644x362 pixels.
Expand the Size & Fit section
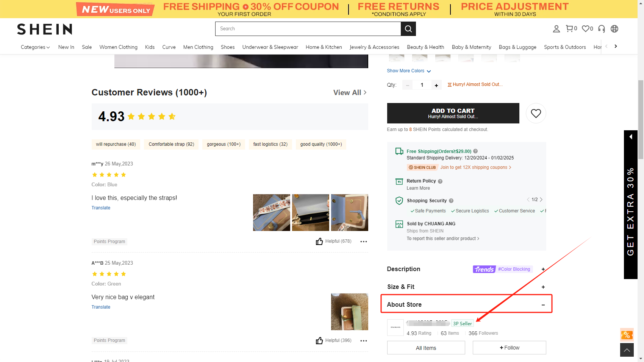543,287
